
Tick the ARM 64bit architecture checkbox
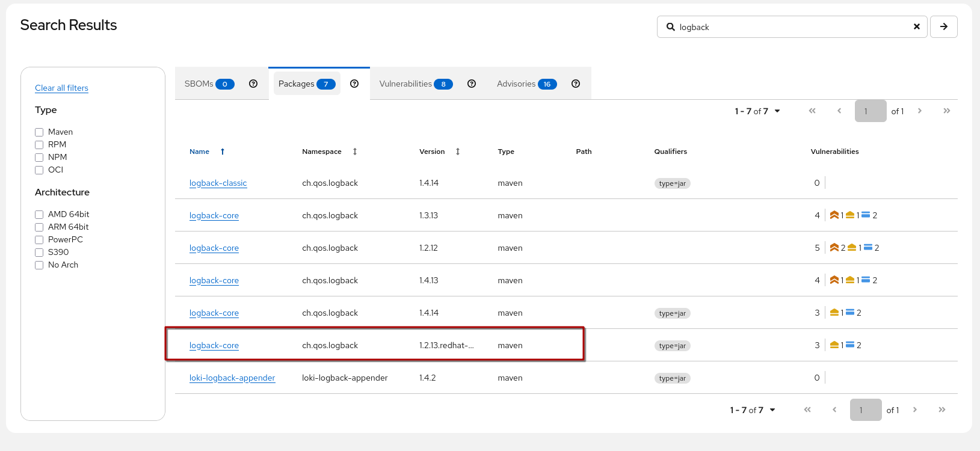[x=39, y=227]
